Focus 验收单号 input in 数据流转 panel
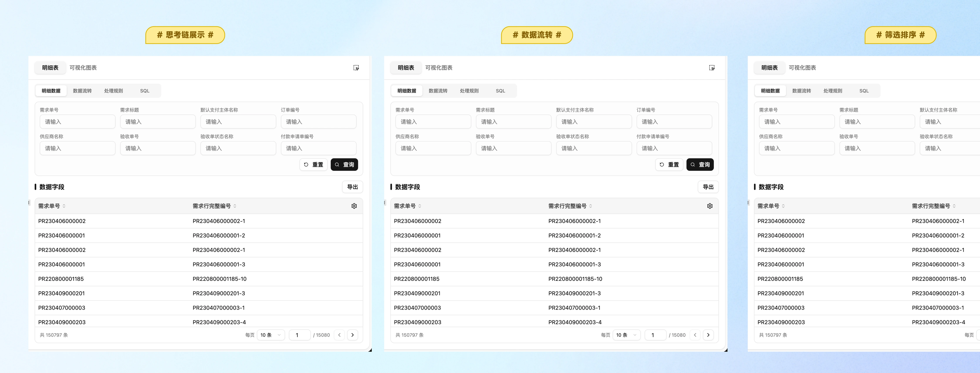Image resolution: width=980 pixels, height=373 pixels. (x=514, y=148)
